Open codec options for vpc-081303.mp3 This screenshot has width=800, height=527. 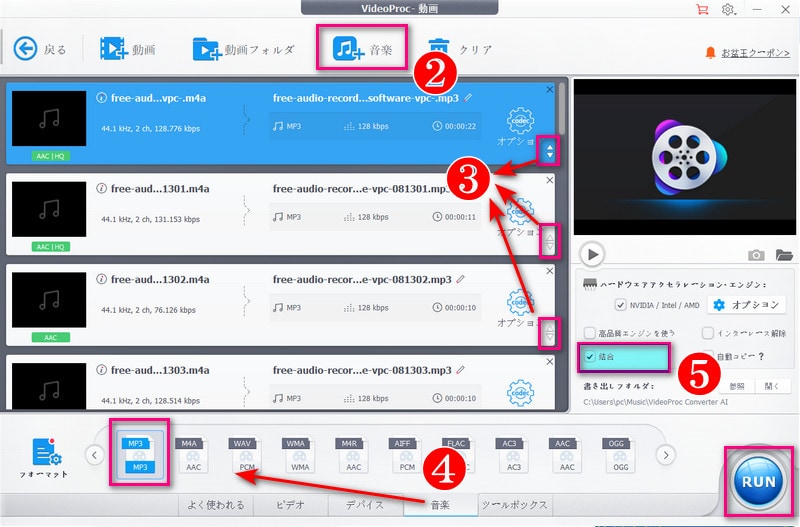520,393
